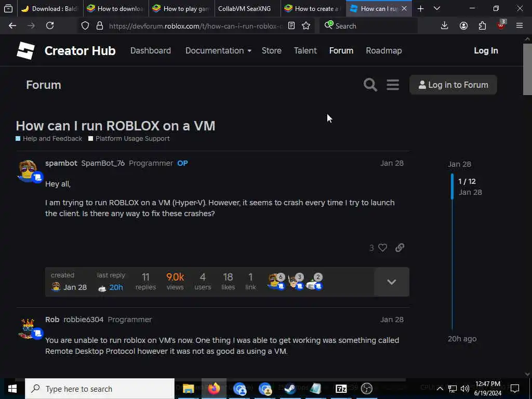Click the Roblox Creator Hub logo
The width and height of the screenshot is (532, 399).
pos(26,51)
